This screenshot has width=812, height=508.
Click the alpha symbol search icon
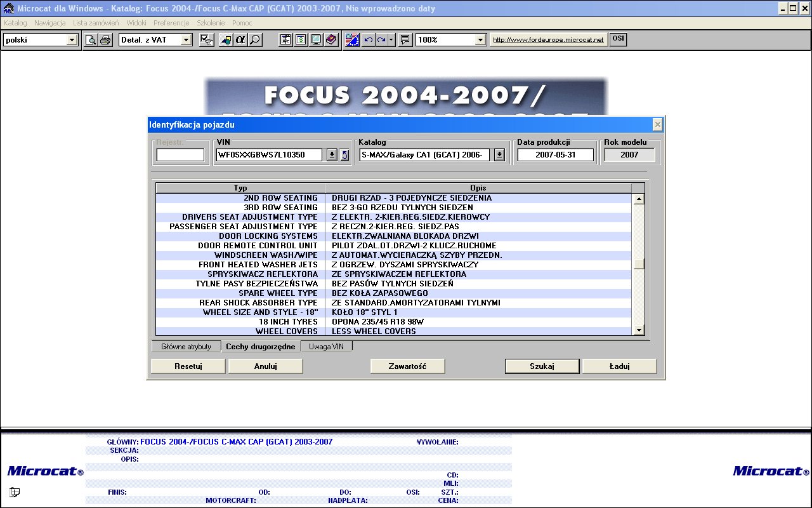pos(240,40)
